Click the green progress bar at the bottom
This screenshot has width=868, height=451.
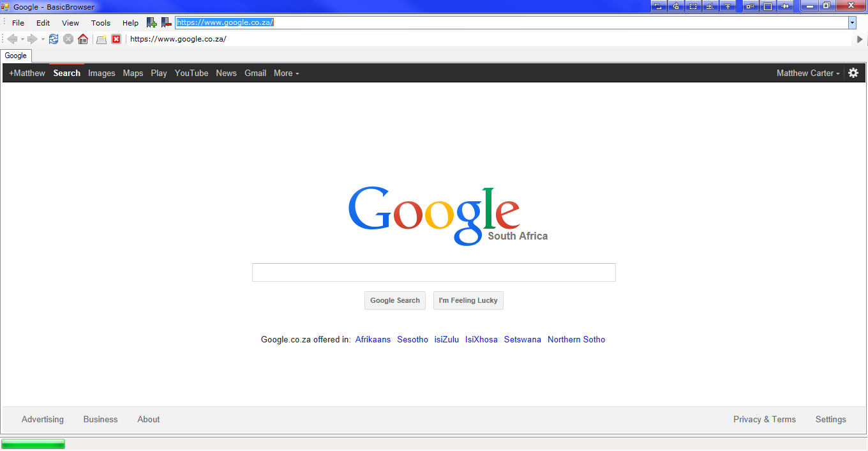pos(33,443)
